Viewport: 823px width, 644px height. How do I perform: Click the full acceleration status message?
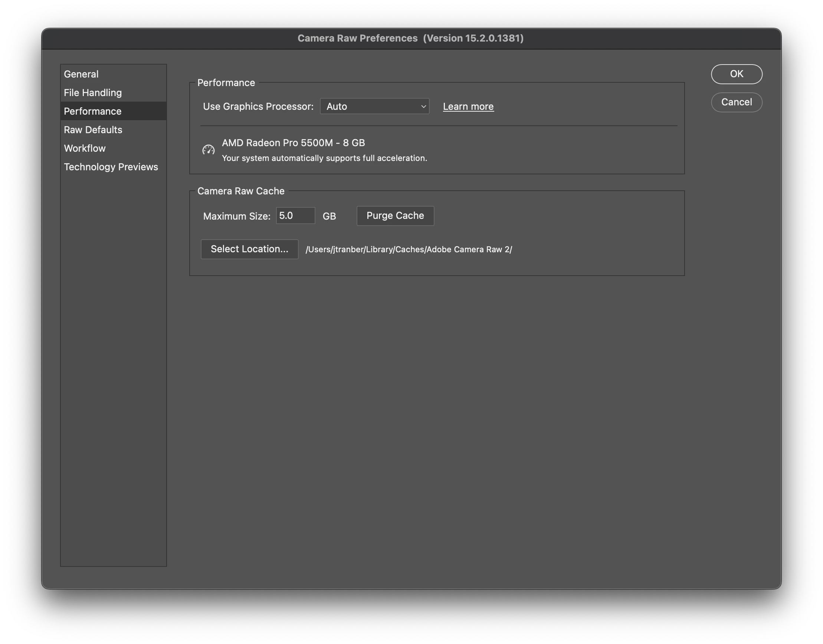pyautogui.click(x=324, y=158)
